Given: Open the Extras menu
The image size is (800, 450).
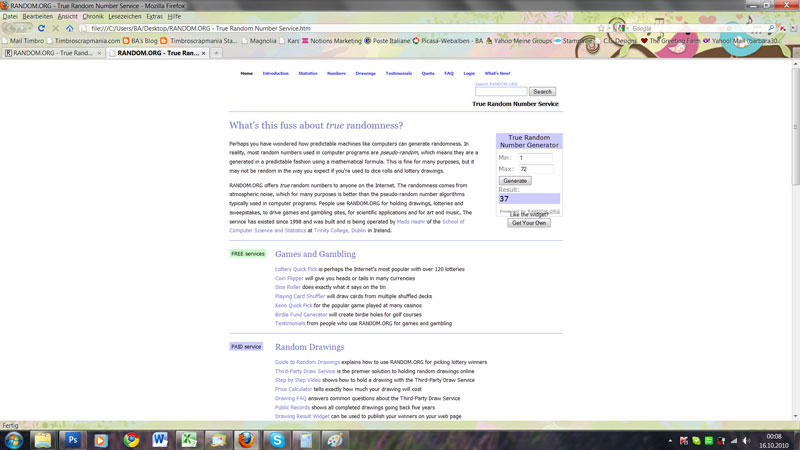Looking at the screenshot, I should (154, 16).
